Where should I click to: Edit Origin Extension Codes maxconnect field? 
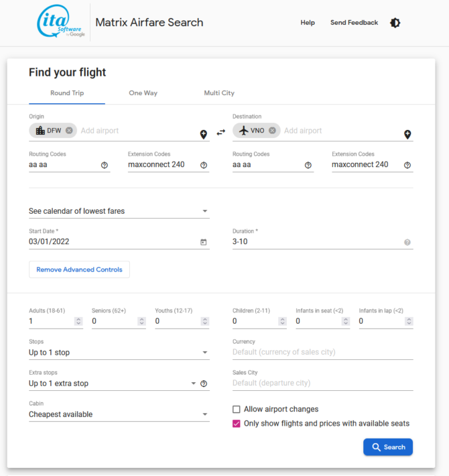[x=163, y=165]
